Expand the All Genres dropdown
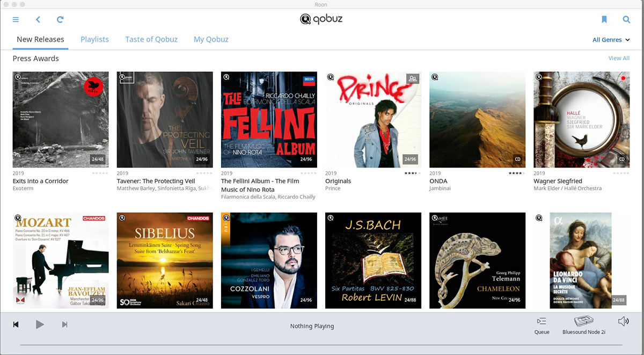This screenshot has height=355, width=644. [x=611, y=40]
